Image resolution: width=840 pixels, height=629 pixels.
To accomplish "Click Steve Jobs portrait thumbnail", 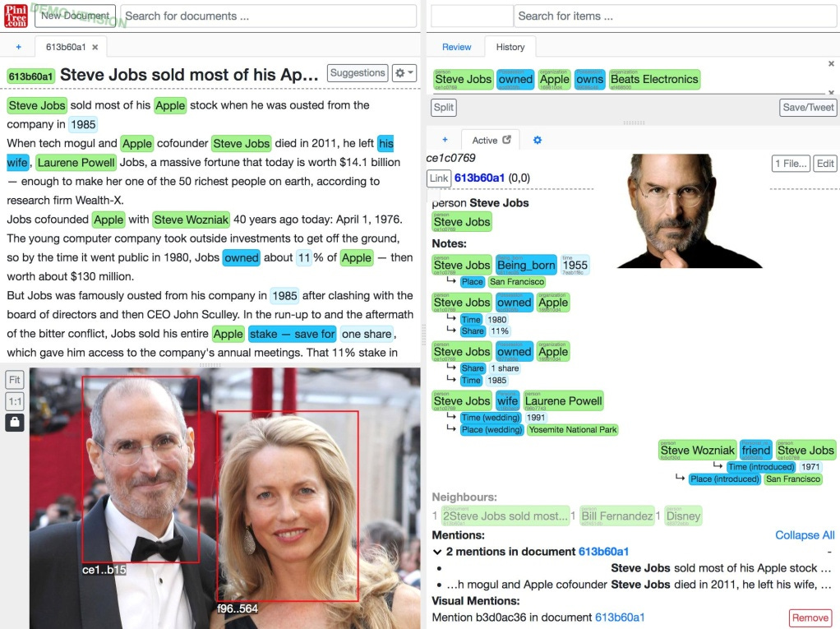I will click(689, 211).
